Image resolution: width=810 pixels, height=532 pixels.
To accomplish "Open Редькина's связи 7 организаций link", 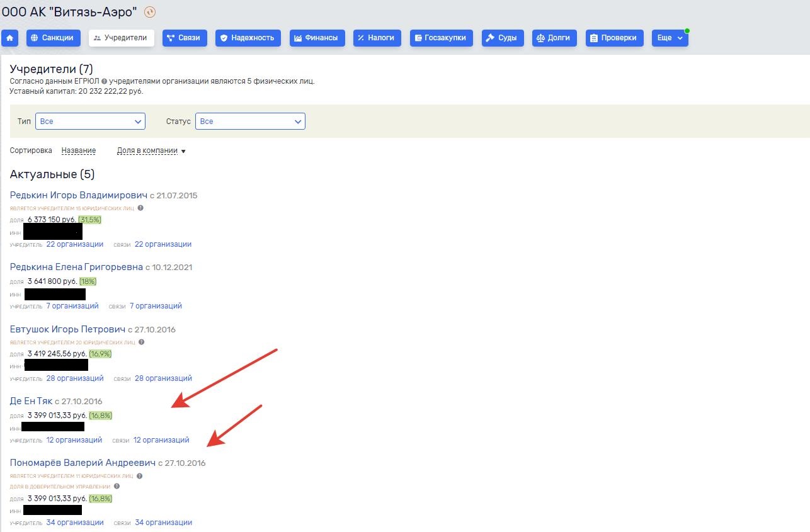I will coord(156,306).
